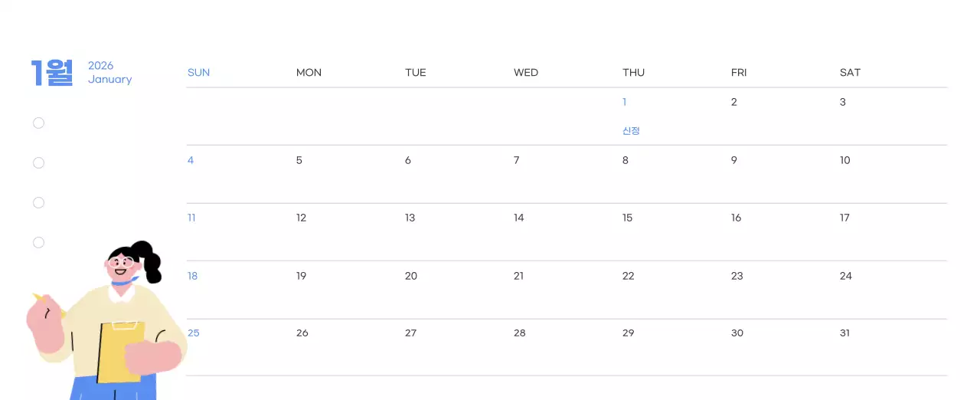Tick the fourth circle in the checklist
Image resolution: width=980 pixels, height=400 pixels.
tap(39, 243)
